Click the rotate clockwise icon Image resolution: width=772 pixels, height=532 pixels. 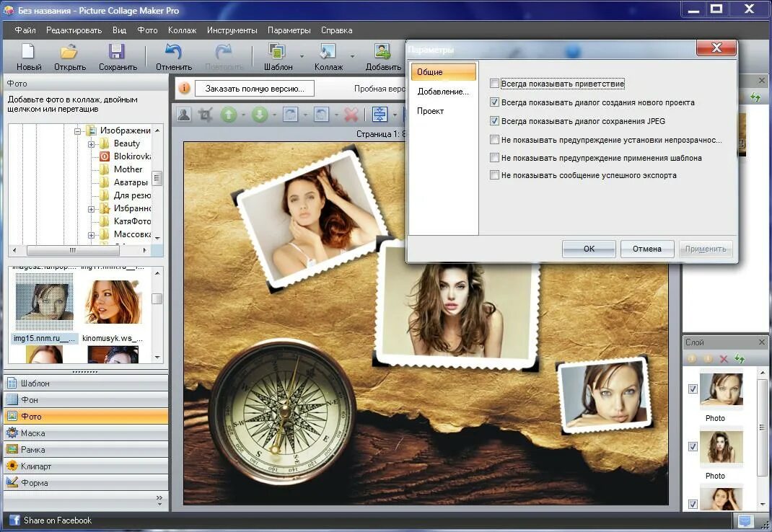(x=290, y=115)
